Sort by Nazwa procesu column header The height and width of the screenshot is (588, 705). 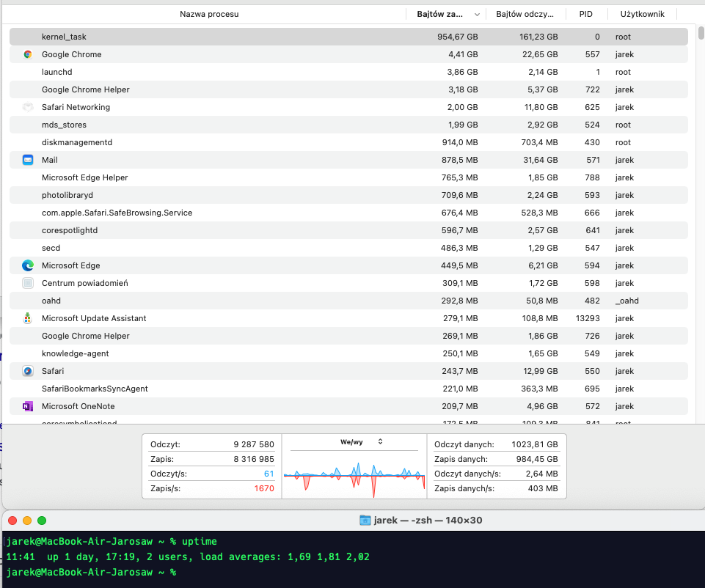point(209,14)
